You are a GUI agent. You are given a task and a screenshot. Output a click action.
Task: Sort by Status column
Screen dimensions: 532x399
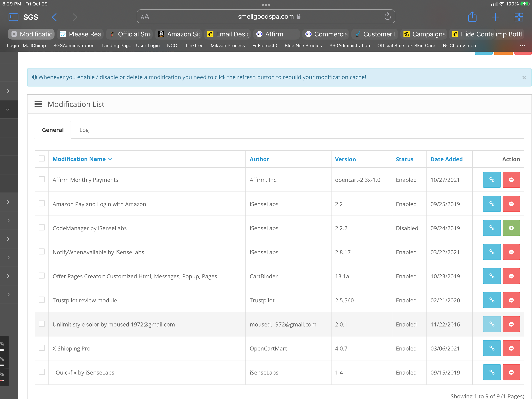(404, 159)
